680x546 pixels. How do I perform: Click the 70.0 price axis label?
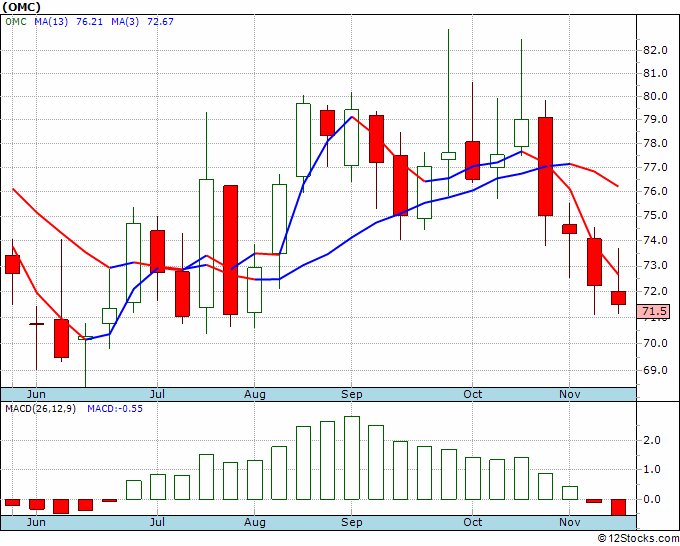655,343
